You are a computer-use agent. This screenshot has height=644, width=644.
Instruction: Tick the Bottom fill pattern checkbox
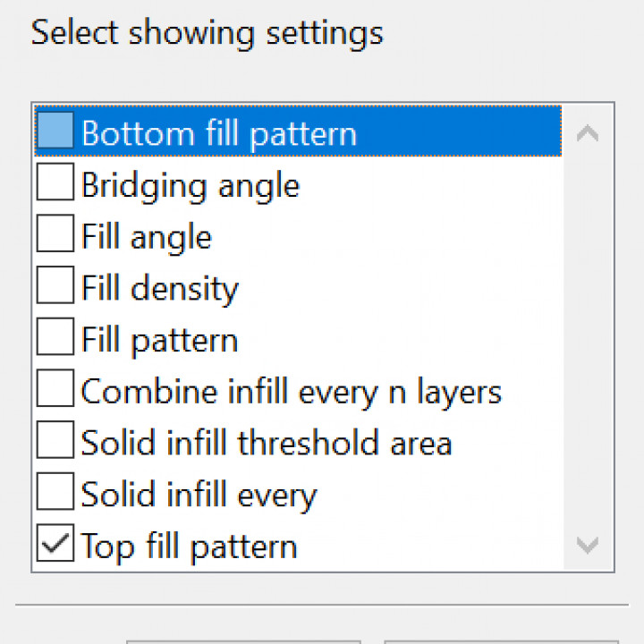pyautogui.click(x=55, y=132)
